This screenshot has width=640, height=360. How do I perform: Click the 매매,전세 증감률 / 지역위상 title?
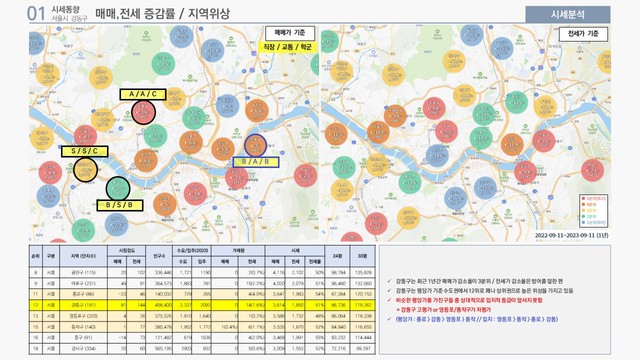point(162,14)
